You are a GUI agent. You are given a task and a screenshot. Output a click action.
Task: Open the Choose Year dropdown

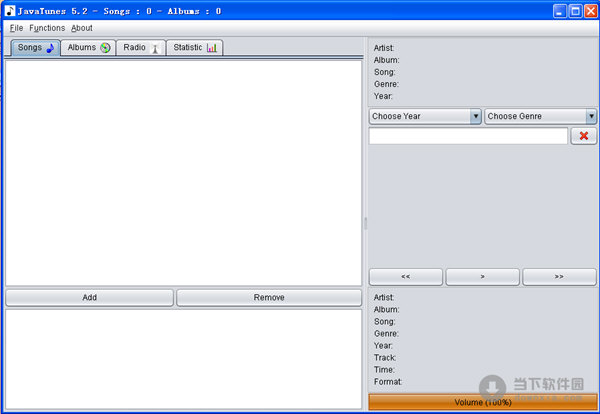[425, 116]
